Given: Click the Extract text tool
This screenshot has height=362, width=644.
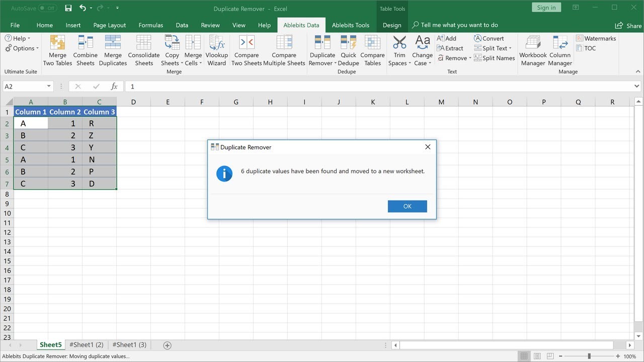Looking at the screenshot, I should (450, 48).
